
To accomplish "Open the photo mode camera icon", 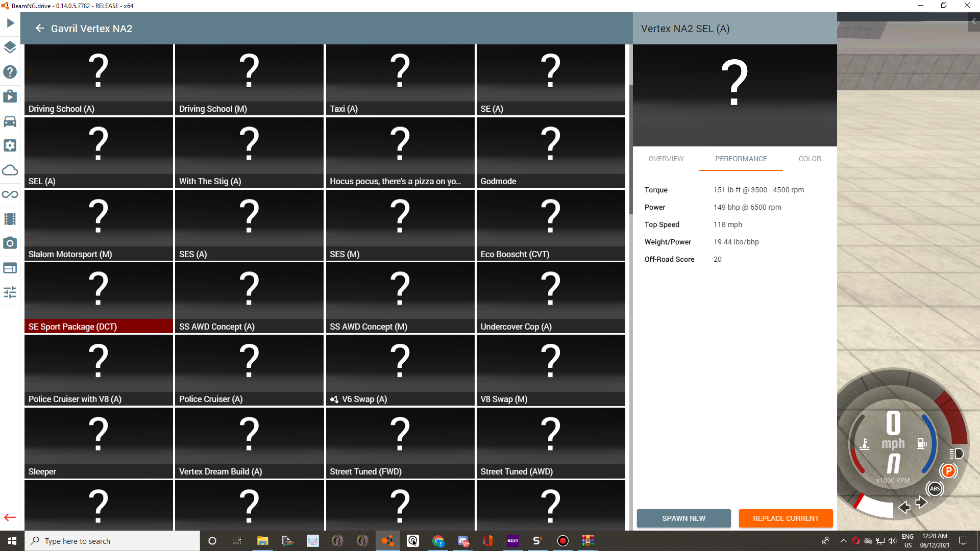I will click(x=10, y=243).
